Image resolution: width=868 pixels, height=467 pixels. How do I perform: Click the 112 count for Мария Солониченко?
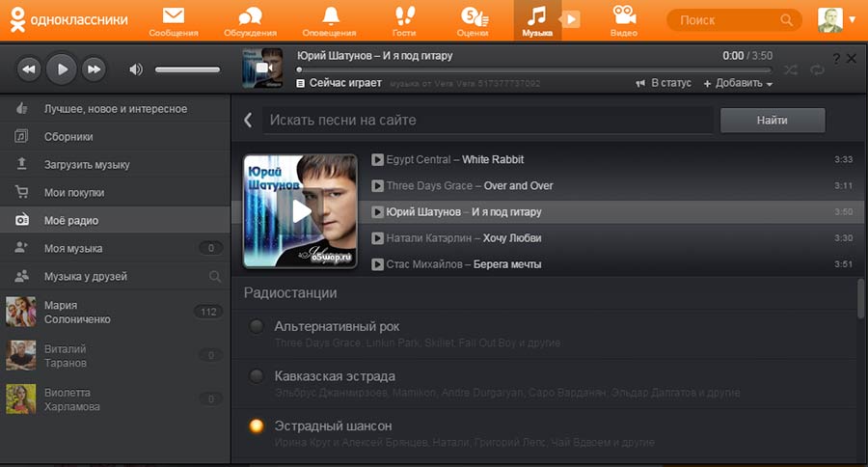pos(208,312)
